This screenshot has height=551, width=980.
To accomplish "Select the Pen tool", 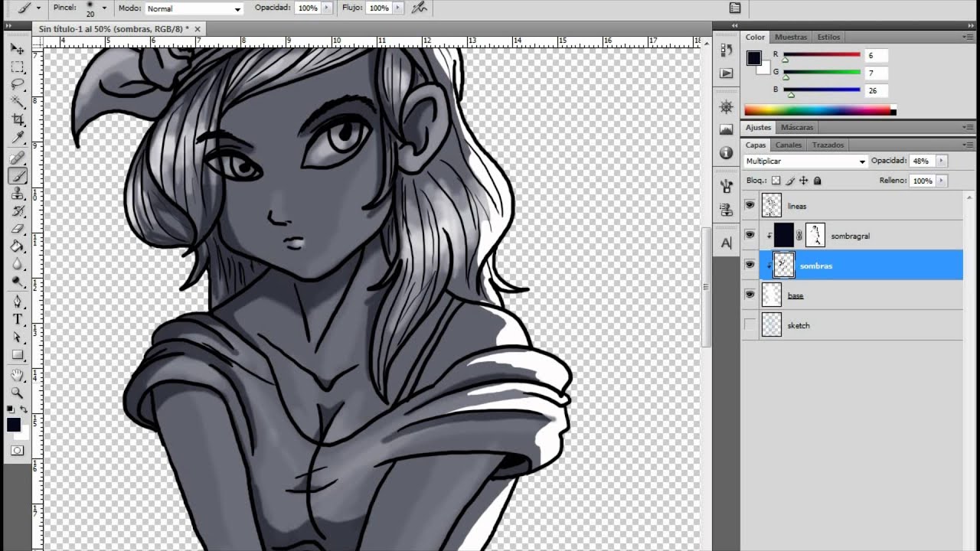I will tap(17, 302).
